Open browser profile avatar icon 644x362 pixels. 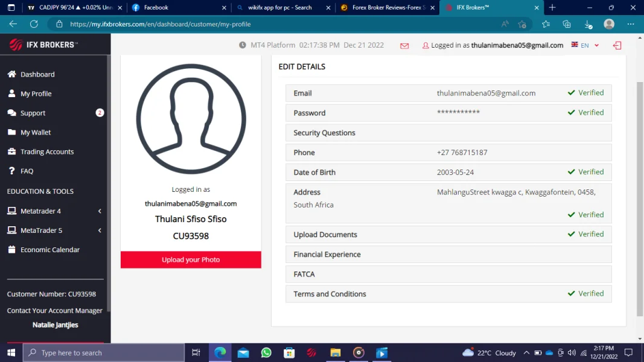609,24
